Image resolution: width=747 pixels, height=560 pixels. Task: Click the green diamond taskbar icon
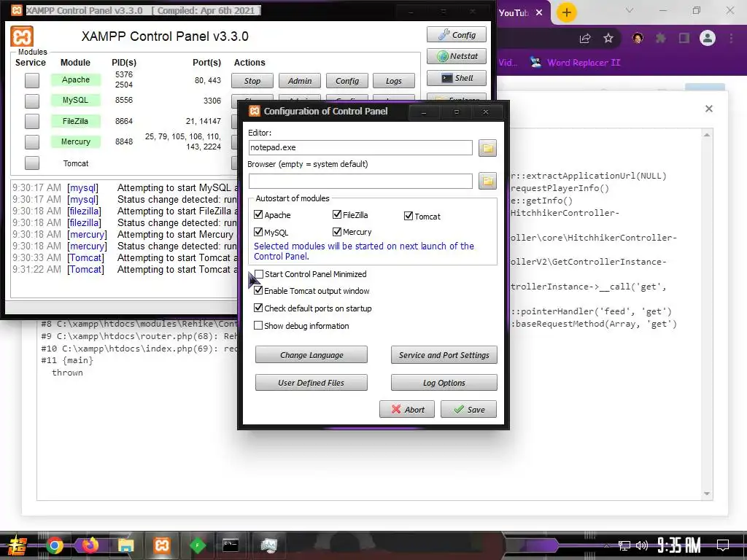197,545
